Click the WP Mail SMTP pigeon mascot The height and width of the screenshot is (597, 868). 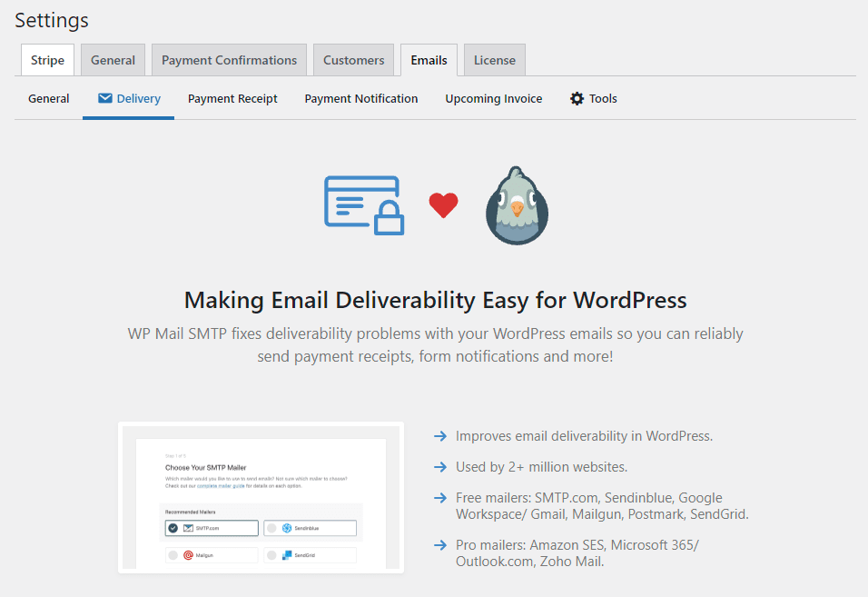coord(517,206)
